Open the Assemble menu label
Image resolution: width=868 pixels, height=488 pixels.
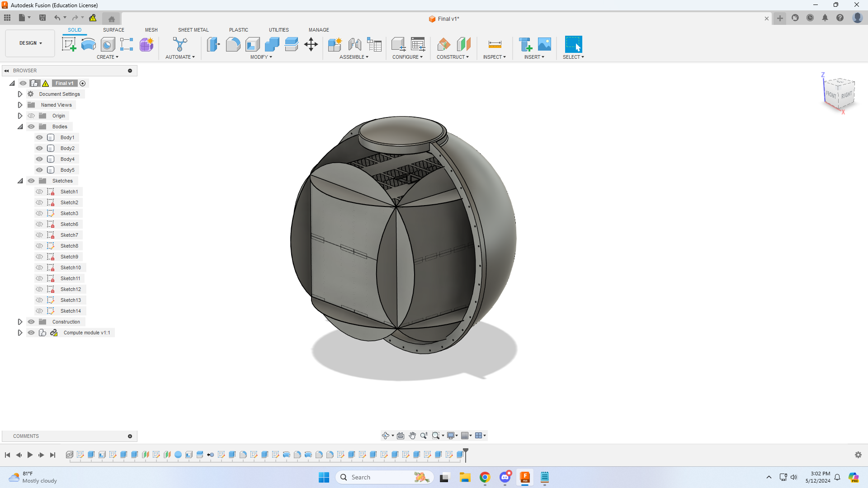coord(354,57)
